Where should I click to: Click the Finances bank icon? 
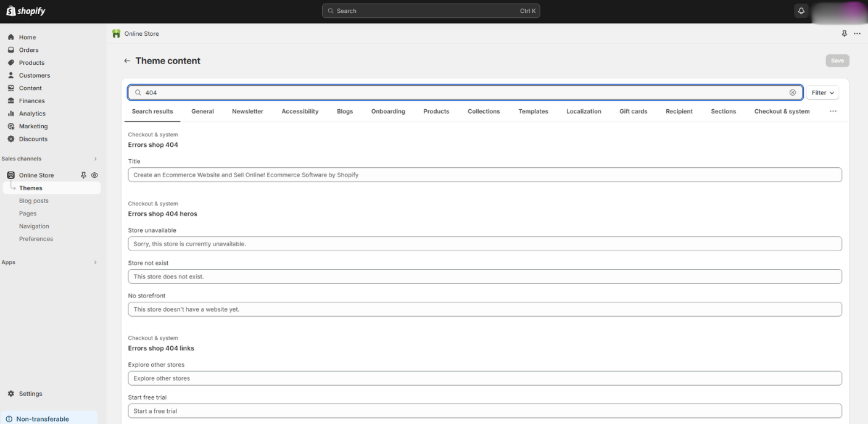pos(11,101)
